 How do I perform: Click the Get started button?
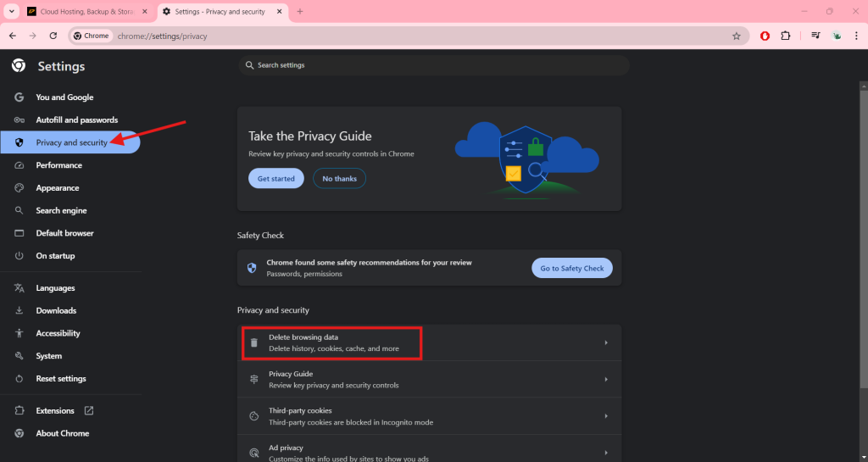point(275,179)
